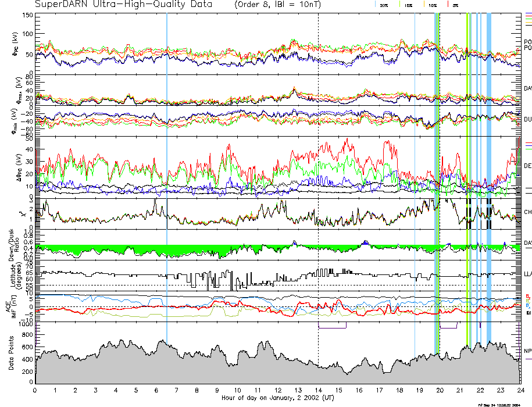Click the purple bracket between hours 20 and 21
The width and height of the screenshot is (532, 407).
448,325
